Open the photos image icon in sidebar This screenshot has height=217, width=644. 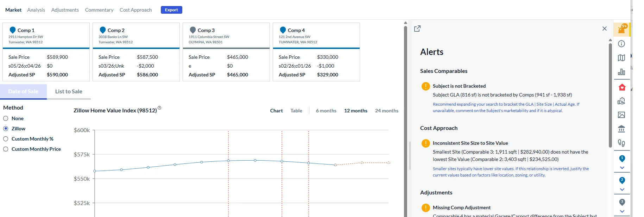(621, 115)
